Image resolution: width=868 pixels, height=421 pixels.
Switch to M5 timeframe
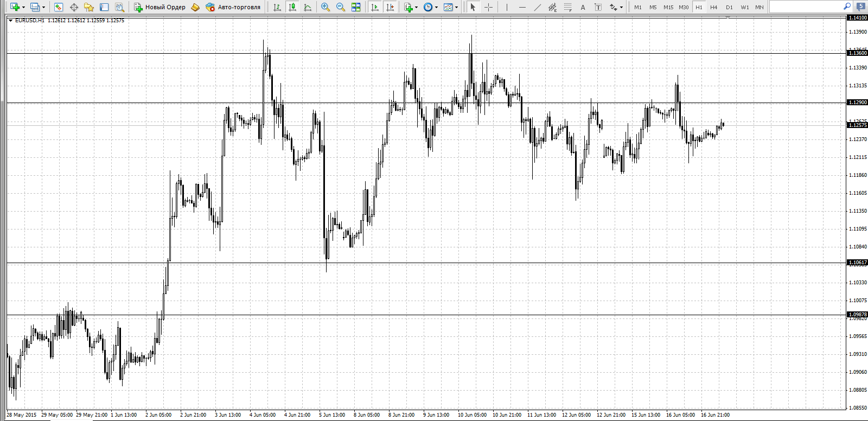653,7
